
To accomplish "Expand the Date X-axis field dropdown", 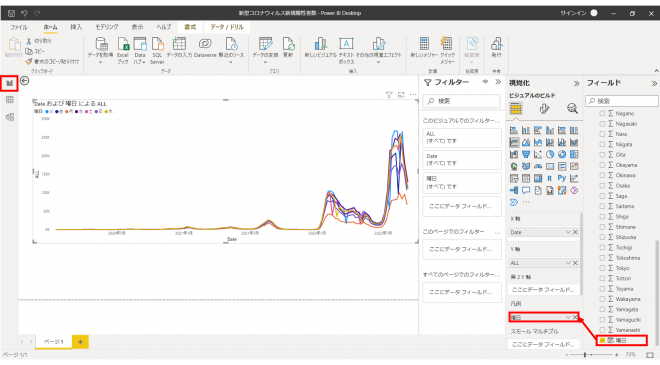I will 568,232.
